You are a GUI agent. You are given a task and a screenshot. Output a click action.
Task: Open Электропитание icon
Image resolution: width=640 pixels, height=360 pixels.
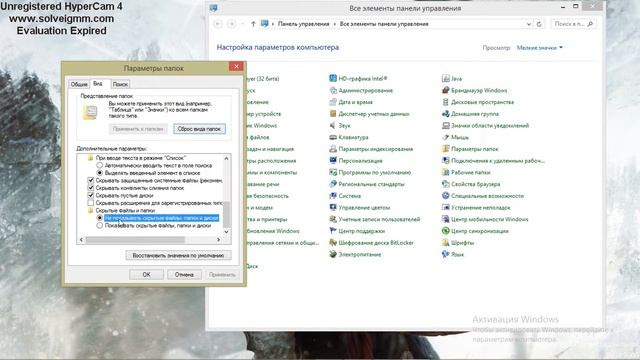point(333,254)
